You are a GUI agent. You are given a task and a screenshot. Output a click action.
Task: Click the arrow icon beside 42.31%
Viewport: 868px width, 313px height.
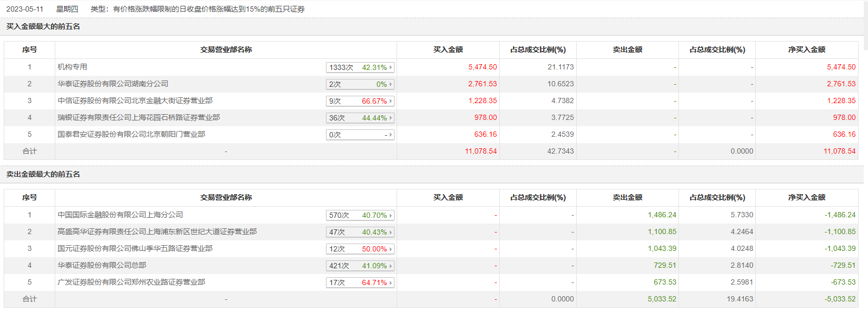pos(391,68)
